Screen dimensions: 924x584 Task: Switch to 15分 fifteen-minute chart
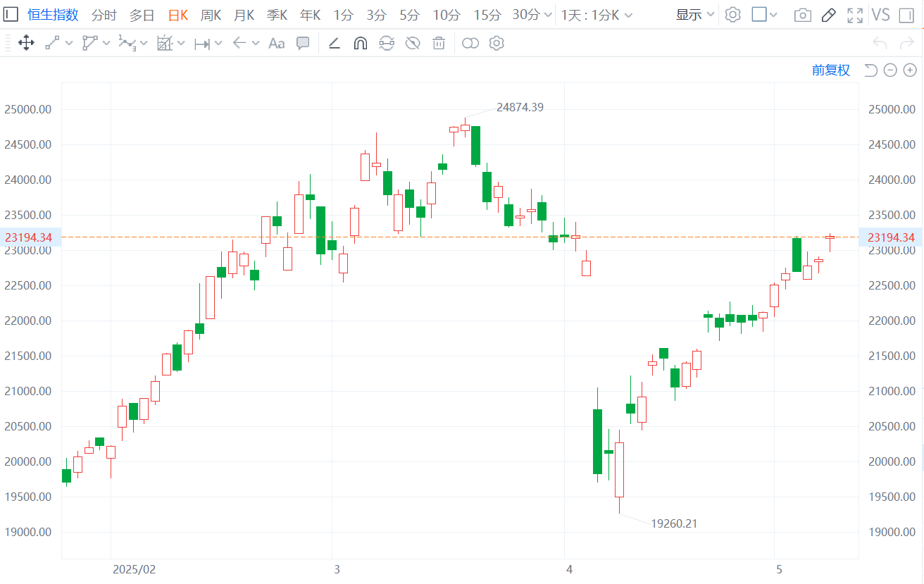coord(487,15)
